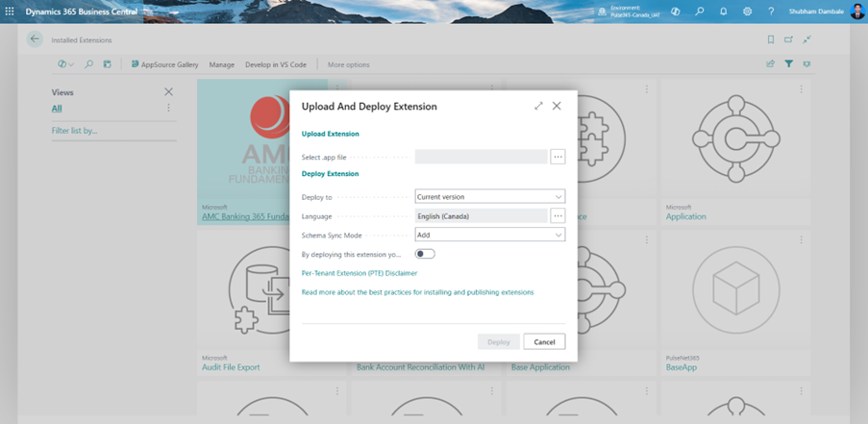Open the more menu on BaseApp tile
The height and width of the screenshot is (424, 868).
coord(801,239)
